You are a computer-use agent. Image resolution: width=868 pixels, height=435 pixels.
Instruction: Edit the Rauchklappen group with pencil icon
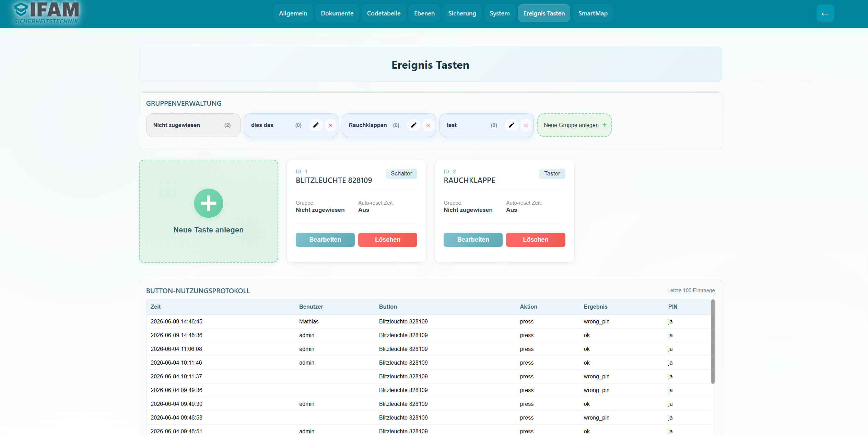click(413, 125)
